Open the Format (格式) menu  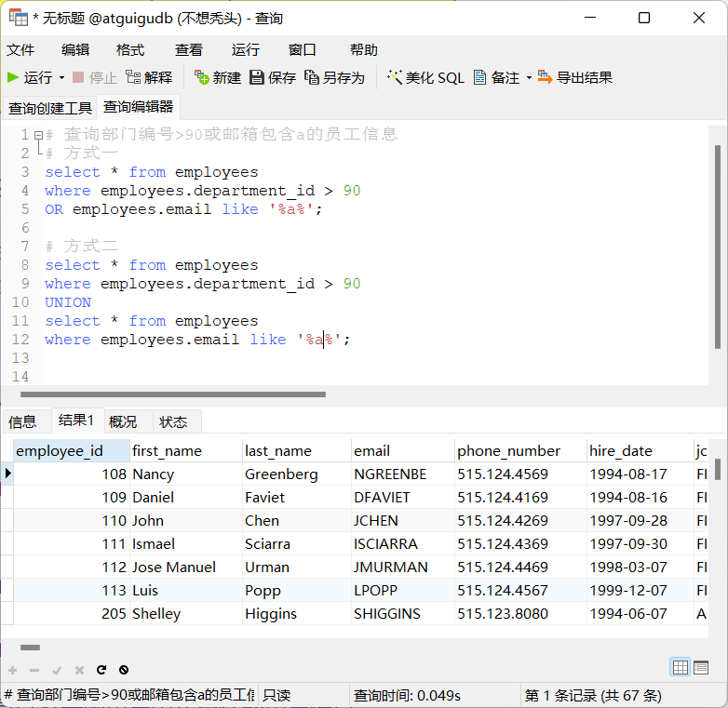[130, 49]
